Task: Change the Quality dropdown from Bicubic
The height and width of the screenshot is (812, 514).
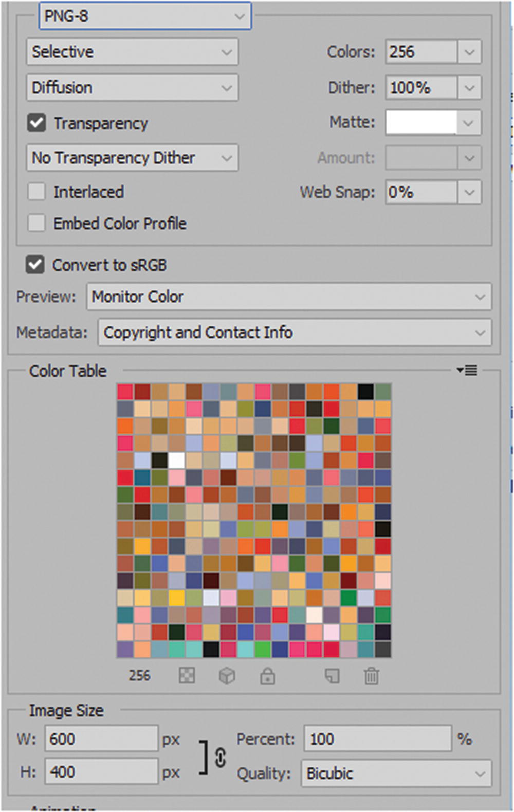Action: (396, 773)
